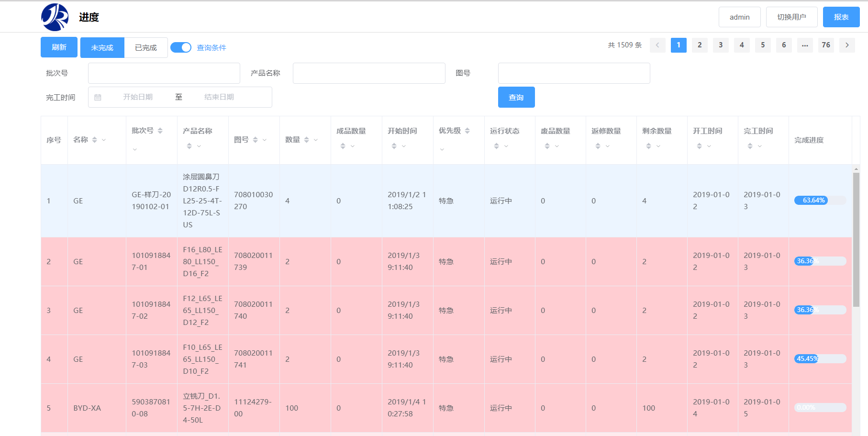Go to page 2
Viewport: 868px width, 436px height.
coord(700,45)
